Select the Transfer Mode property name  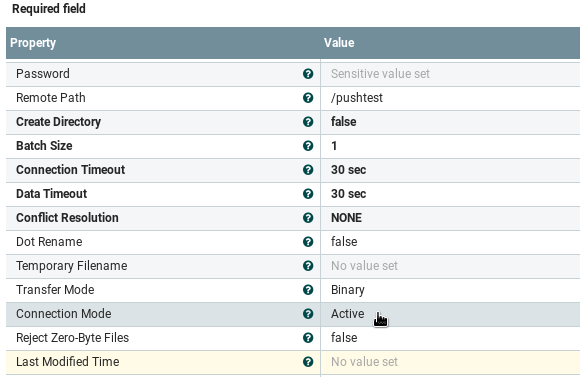click(55, 290)
